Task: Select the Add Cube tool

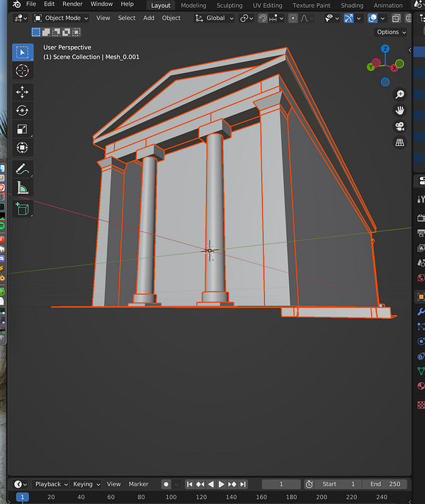Action: [22, 209]
